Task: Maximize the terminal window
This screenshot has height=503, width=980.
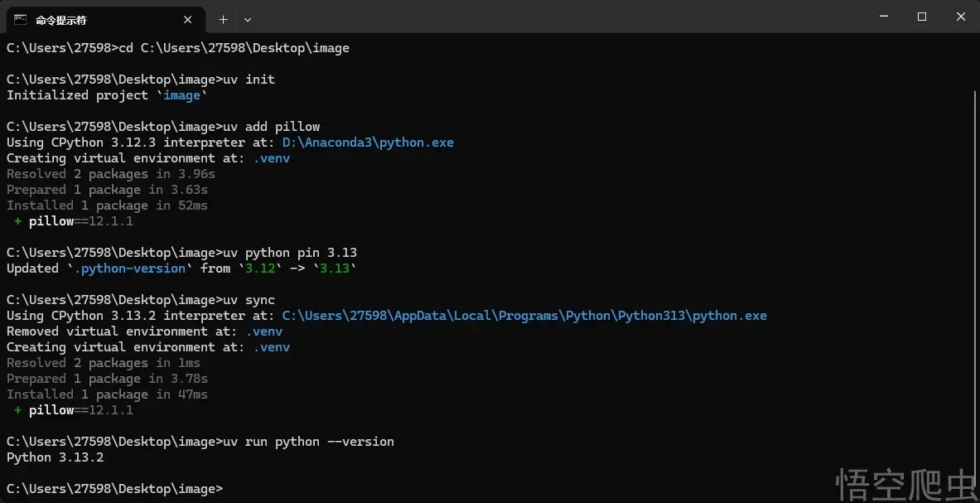Action: coord(921,16)
